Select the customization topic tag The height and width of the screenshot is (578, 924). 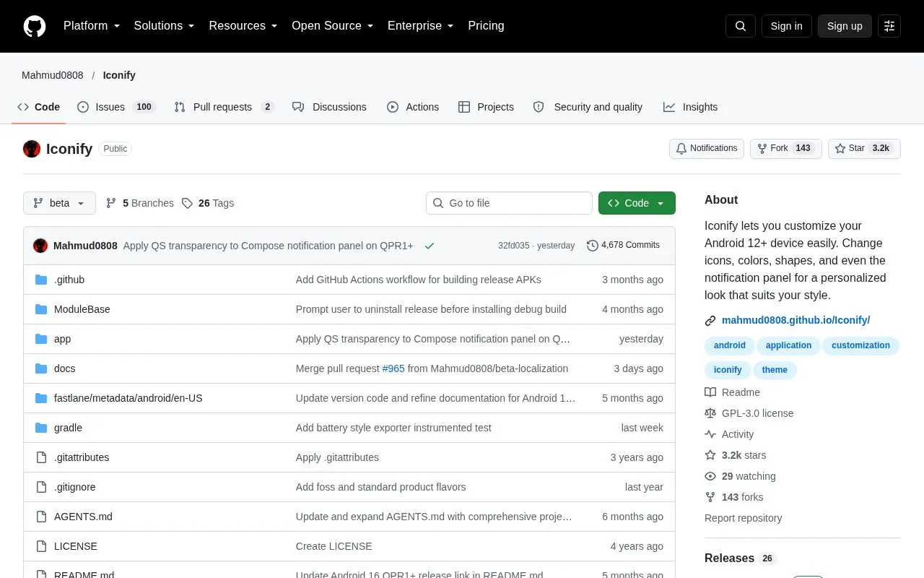coord(860,345)
